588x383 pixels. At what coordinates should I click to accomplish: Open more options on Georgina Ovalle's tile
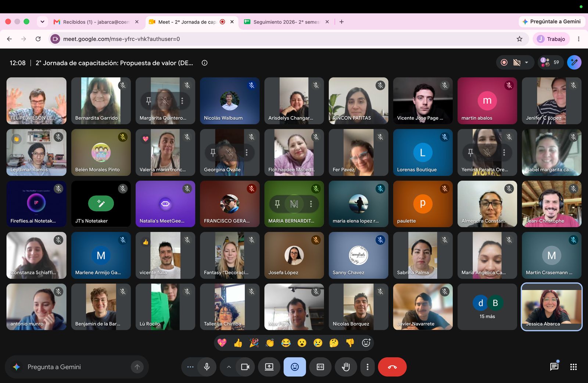[x=247, y=152]
